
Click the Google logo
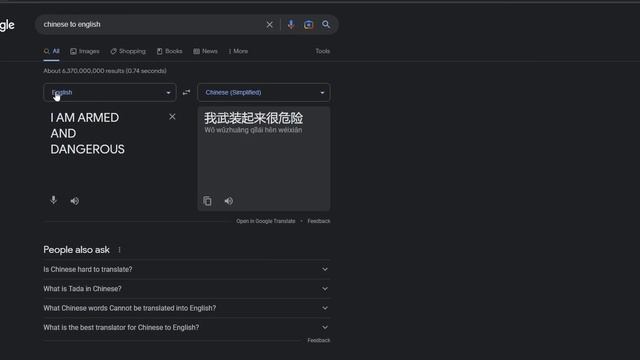[x=7, y=25]
